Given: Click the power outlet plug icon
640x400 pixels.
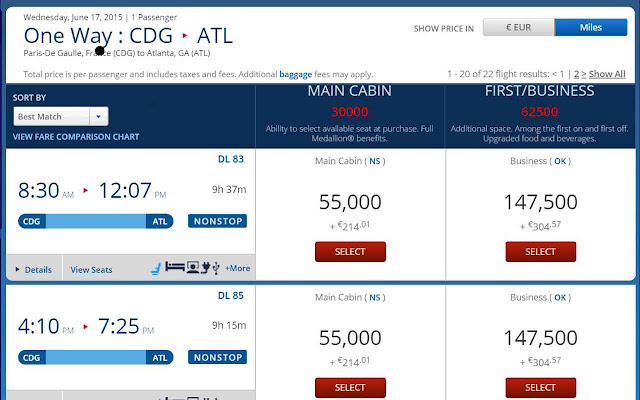Looking at the screenshot, I should 206,268.
